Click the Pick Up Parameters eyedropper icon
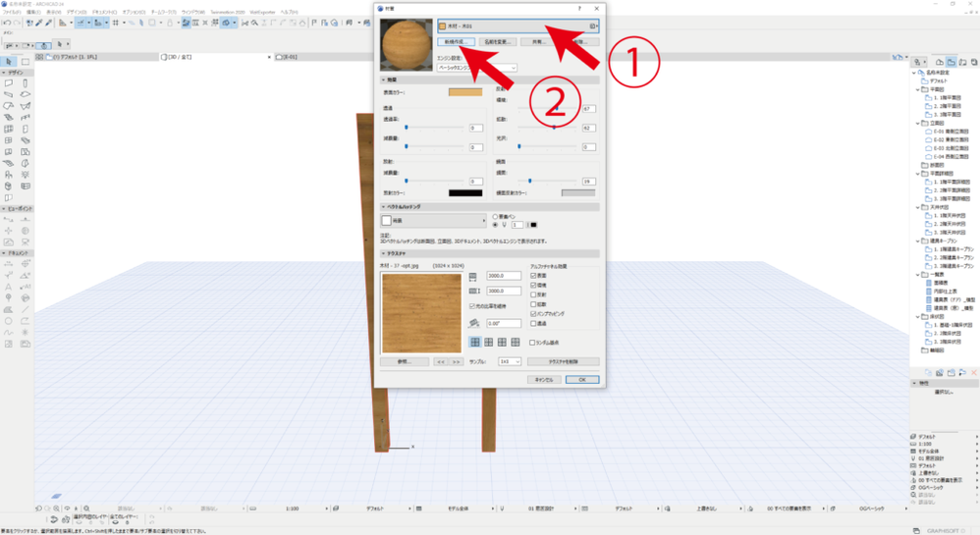The height and width of the screenshot is (535, 980). [x=38, y=23]
